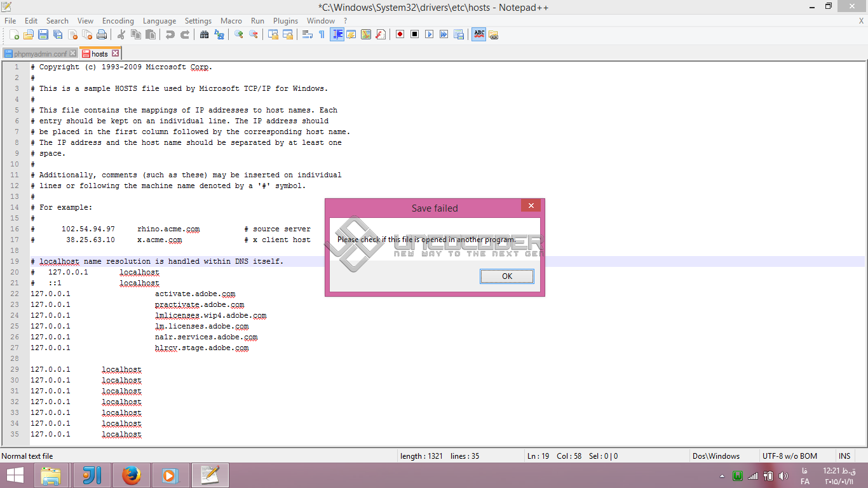The image size is (868, 488).
Task: Open the Language menu
Action: [x=159, y=20]
